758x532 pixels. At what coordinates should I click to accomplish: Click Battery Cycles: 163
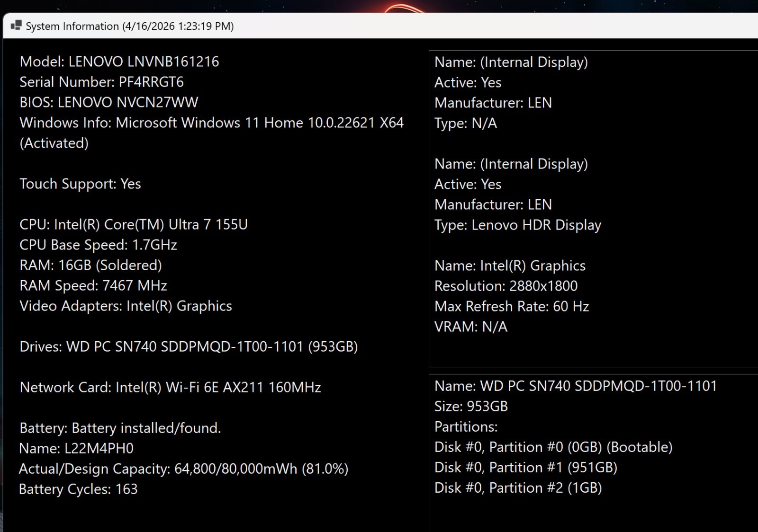coord(78,489)
